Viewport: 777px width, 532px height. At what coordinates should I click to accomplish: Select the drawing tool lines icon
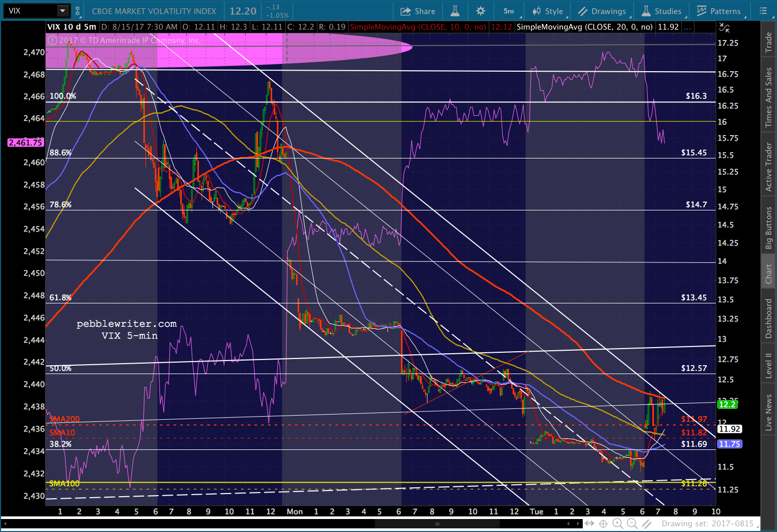pos(647,524)
